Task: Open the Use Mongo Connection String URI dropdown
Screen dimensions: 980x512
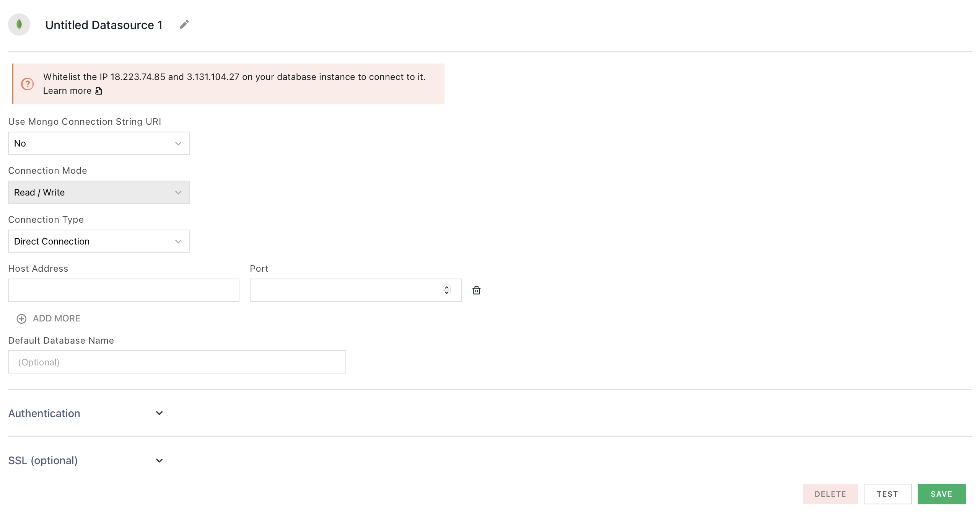Action: pos(99,143)
